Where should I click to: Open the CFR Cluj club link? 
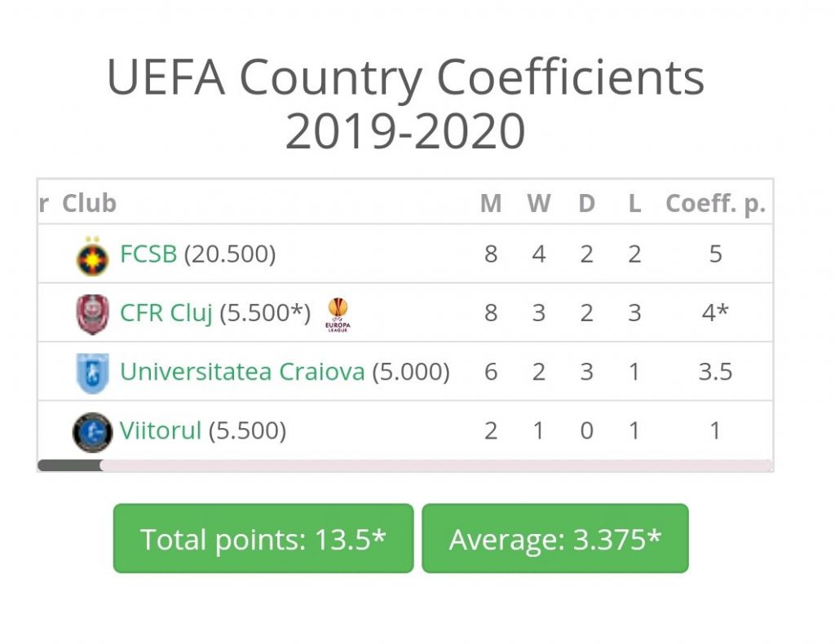click(166, 313)
